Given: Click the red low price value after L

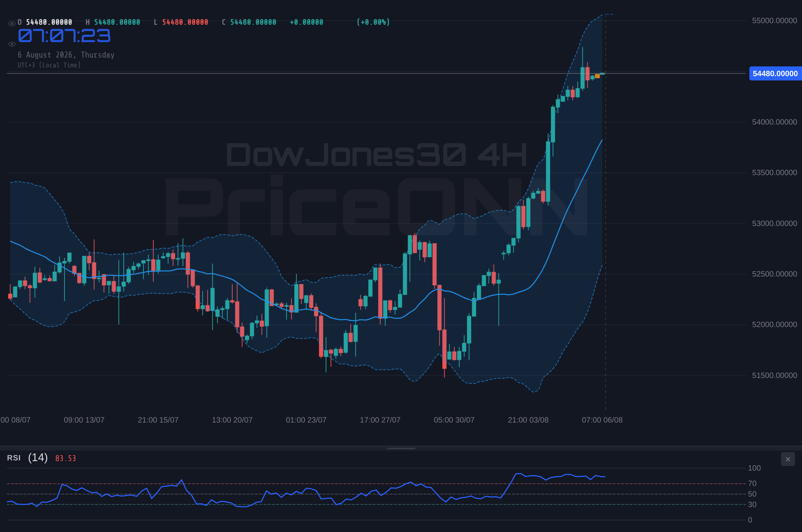Looking at the screenshot, I should (x=185, y=22).
